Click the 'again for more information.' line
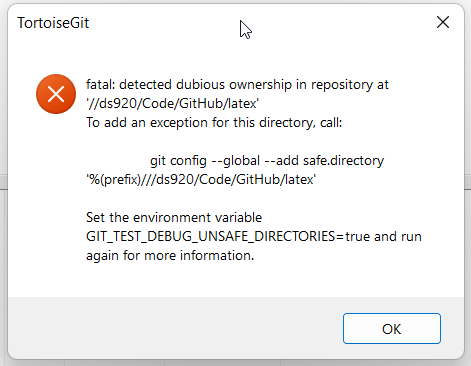 point(170,256)
